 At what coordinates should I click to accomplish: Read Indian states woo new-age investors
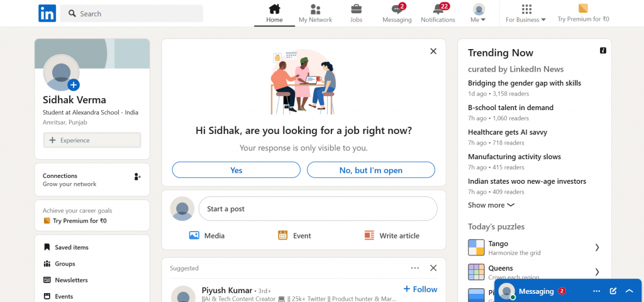tap(527, 181)
